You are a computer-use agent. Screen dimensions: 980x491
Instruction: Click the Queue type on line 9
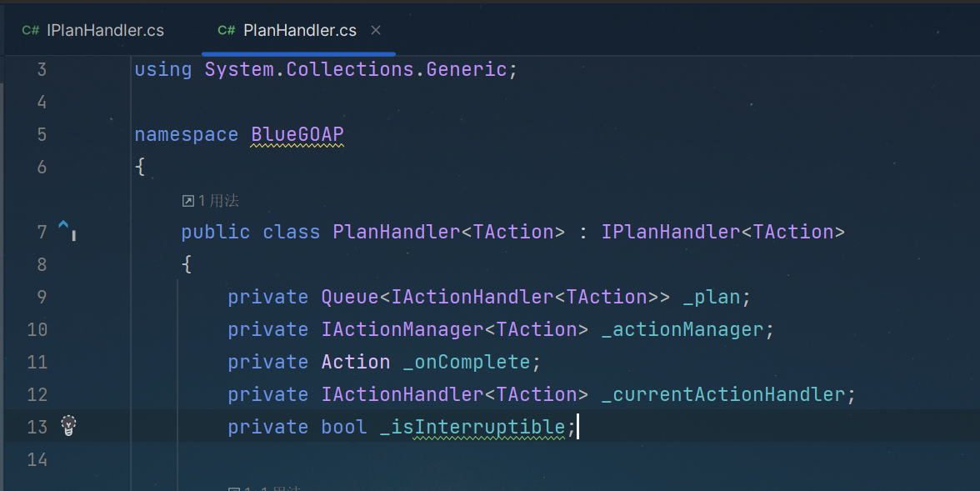(350, 297)
